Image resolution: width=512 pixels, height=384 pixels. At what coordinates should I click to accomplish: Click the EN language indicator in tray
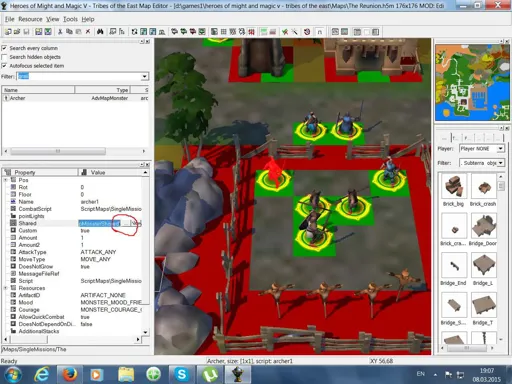coord(421,374)
